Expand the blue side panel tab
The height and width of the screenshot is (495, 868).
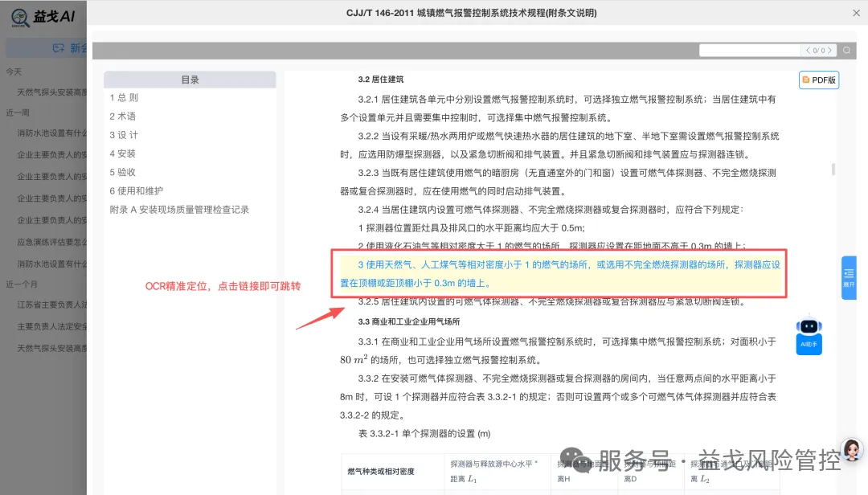pos(849,278)
